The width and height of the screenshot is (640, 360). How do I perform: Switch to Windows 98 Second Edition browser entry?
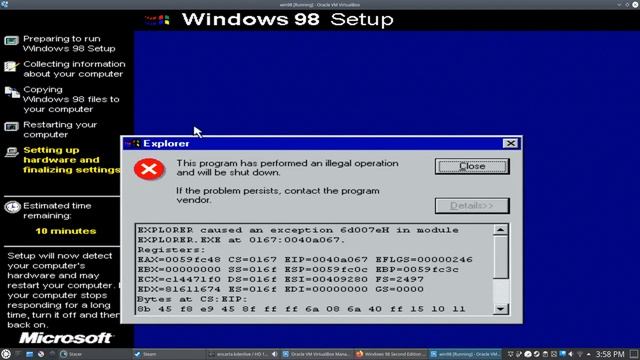(390, 354)
